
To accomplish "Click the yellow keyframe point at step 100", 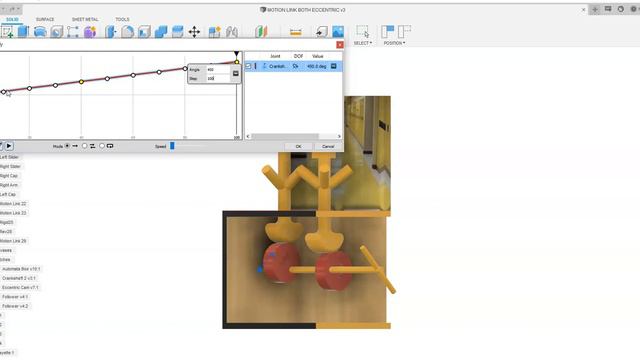I will point(237,62).
